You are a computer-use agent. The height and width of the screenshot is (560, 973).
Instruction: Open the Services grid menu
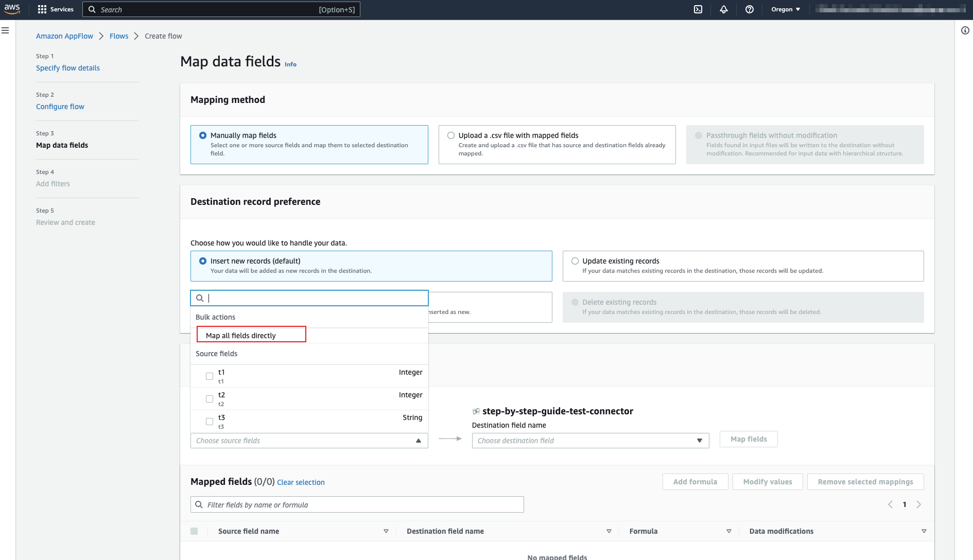(56, 9)
